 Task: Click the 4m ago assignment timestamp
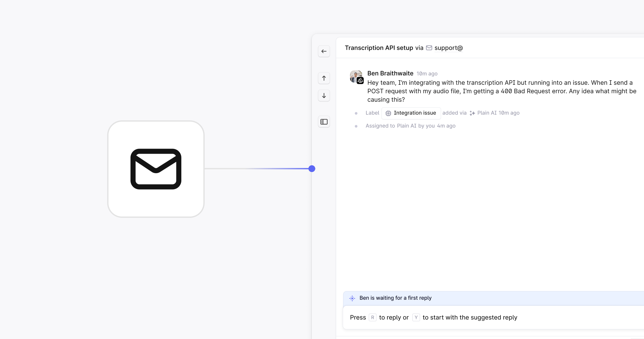pos(446,126)
